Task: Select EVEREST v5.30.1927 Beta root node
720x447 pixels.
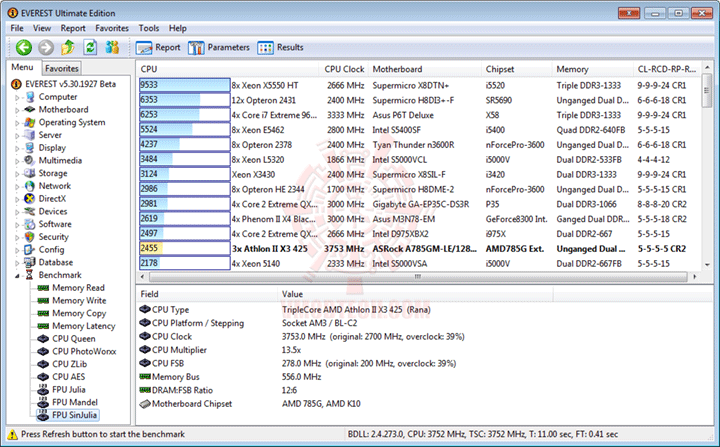Action: [70, 84]
